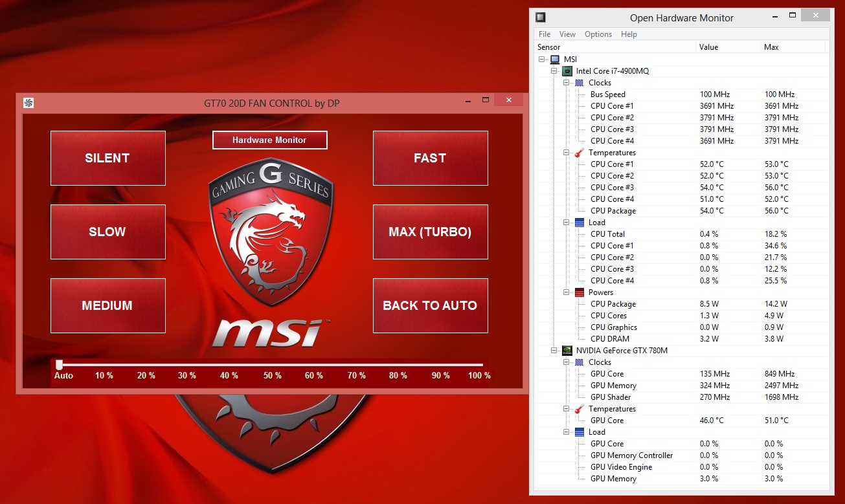Click the Clocks icon under NVIDIA GeForce GTX 780M

pos(579,362)
